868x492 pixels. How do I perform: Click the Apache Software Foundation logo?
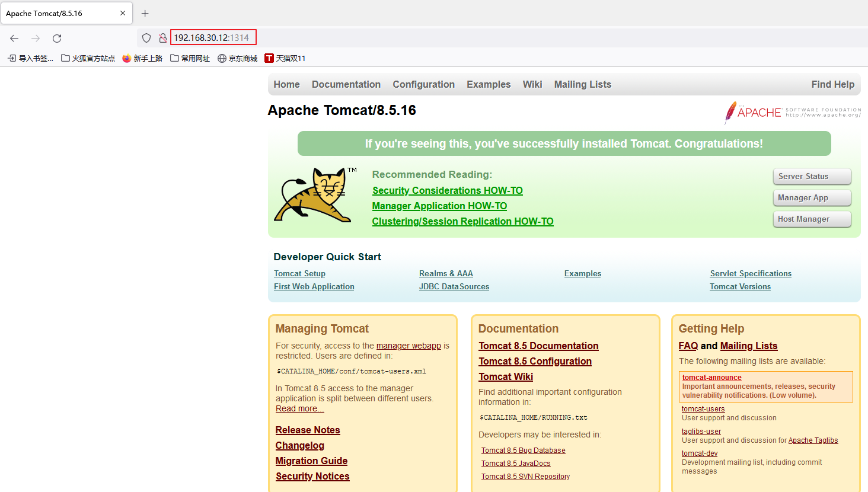coord(793,113)
